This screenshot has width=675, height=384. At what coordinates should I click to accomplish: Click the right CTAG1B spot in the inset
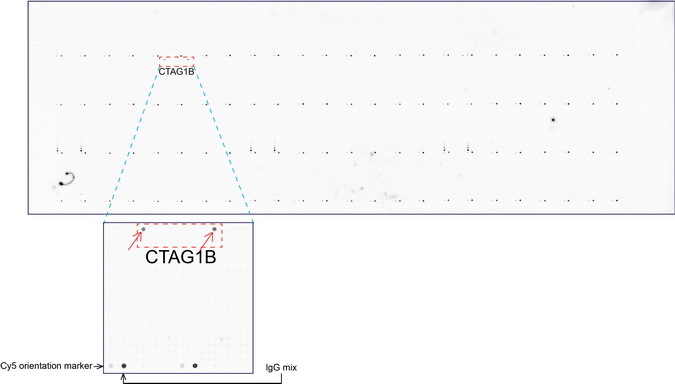pos(214,229)
